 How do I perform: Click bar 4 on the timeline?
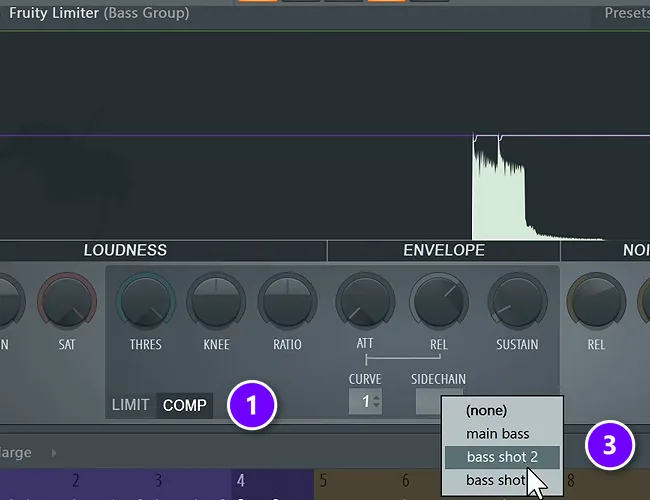pyautogui.click(x=241, y=481)
